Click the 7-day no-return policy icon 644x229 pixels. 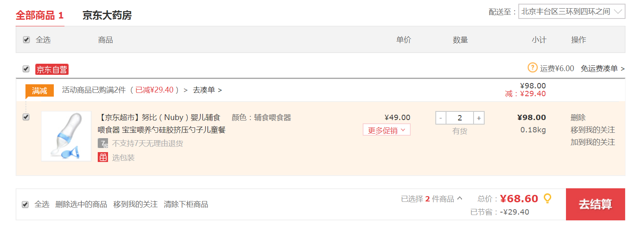point(103,143)
